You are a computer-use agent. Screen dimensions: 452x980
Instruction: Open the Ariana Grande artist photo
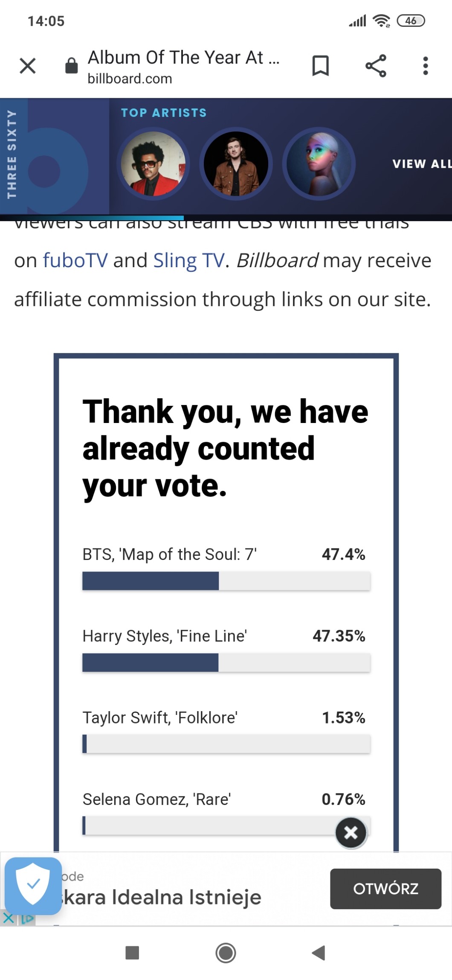coord(319,164)
